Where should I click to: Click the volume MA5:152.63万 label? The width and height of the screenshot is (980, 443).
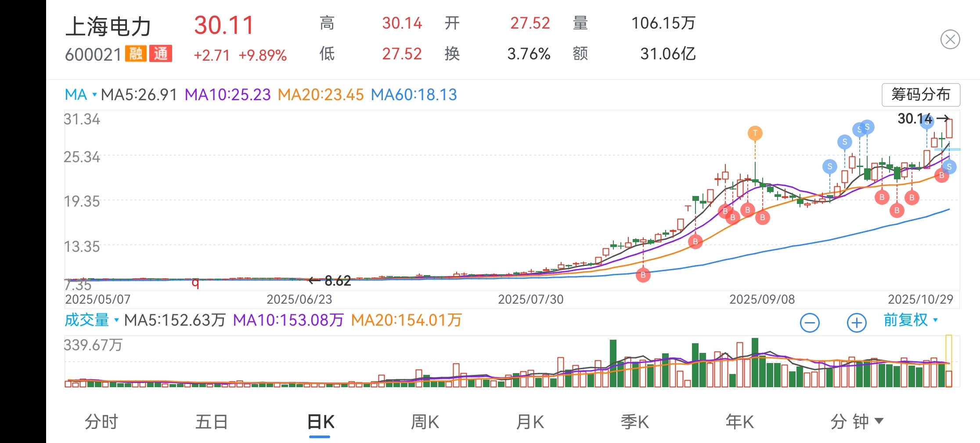175,320
